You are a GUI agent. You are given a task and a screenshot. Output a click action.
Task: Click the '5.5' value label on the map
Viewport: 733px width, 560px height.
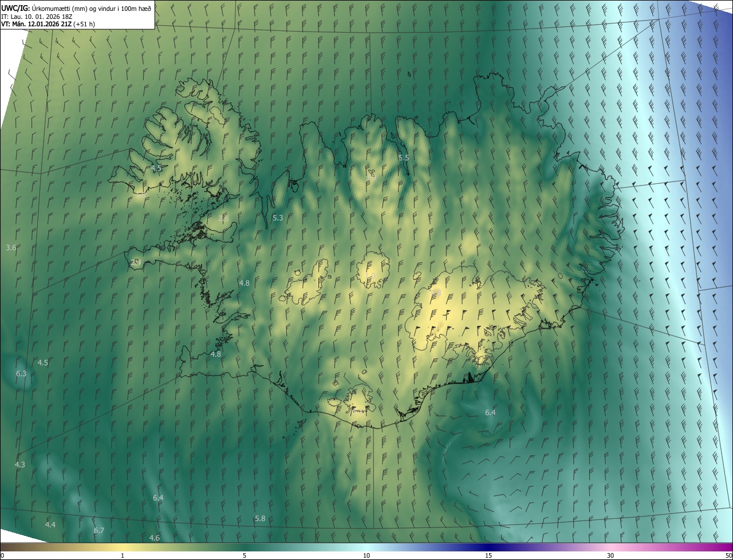click(404, 157)
